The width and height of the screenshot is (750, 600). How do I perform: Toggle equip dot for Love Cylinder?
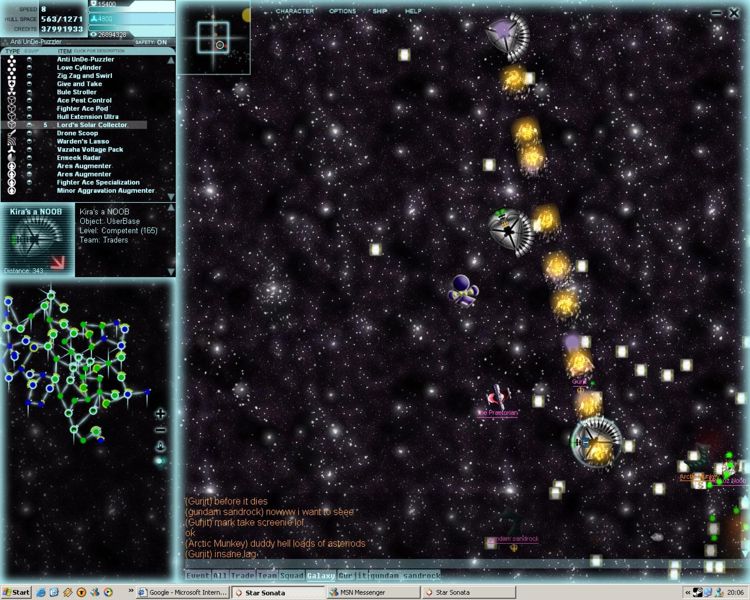30,68
